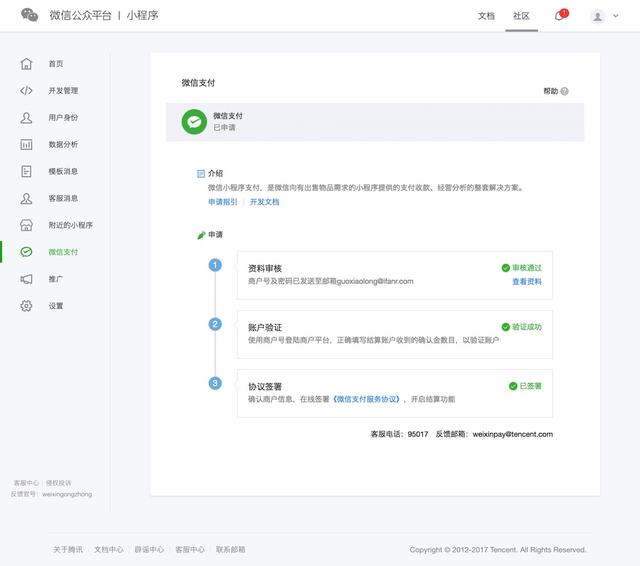Image resolution: width=640 pixels, height=566 pixels.
Task: Click the green 微信支付 status logo
Action: (x=194, y=122)
